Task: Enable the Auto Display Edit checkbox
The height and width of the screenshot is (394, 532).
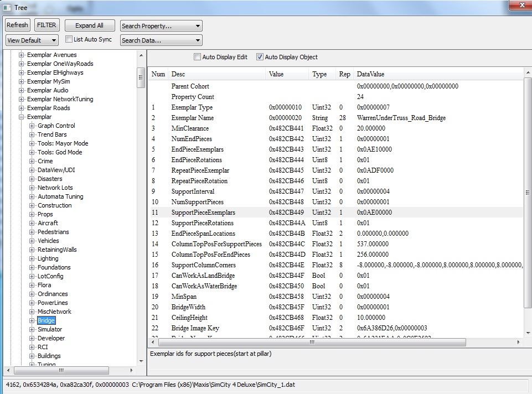Action: coord(197,57)
